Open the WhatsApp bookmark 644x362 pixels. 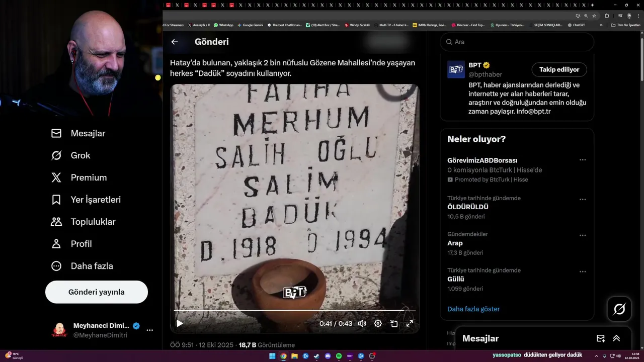point(223,25)
